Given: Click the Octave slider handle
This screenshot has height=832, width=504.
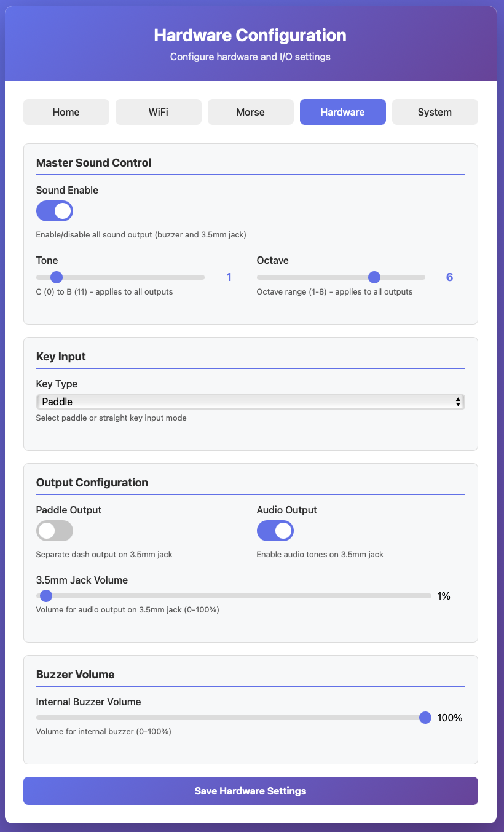Looking at the screenshot, I should click(374, 277).
